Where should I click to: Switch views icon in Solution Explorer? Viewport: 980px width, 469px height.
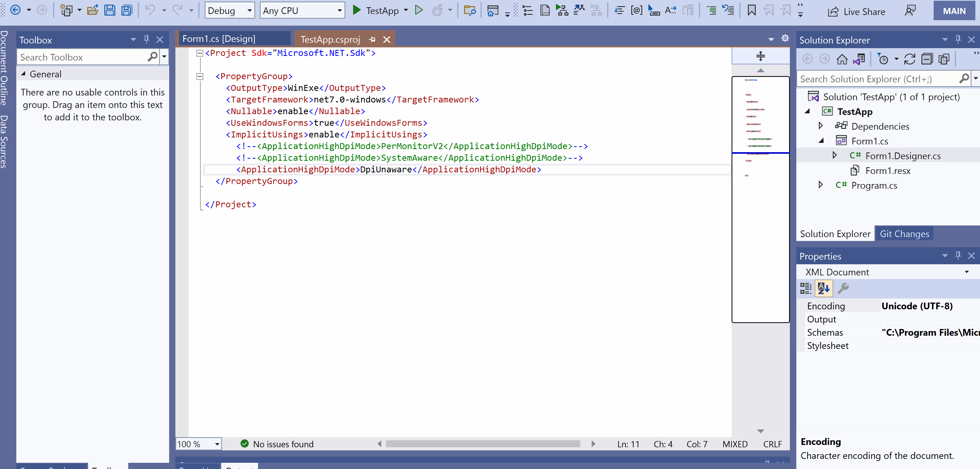point(859,59)
